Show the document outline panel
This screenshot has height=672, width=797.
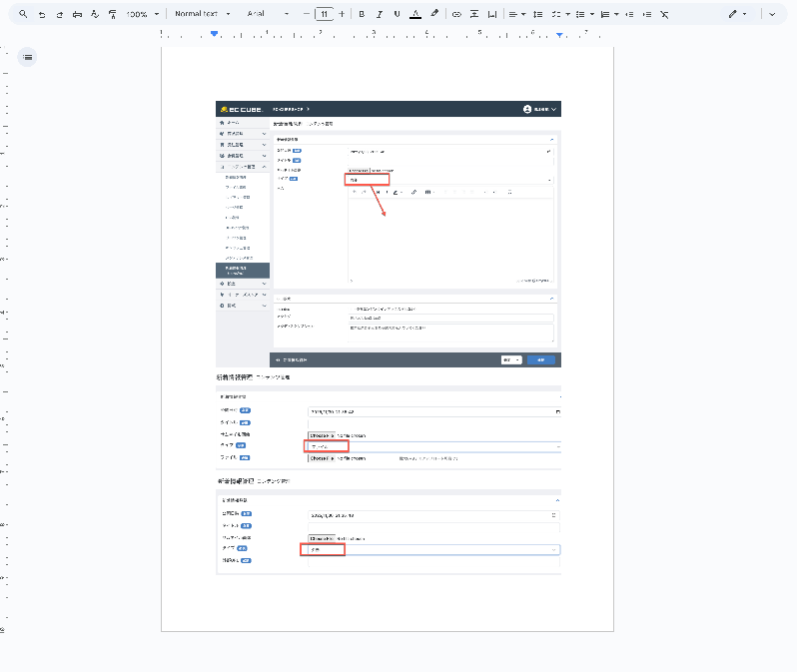pos(27,57)
